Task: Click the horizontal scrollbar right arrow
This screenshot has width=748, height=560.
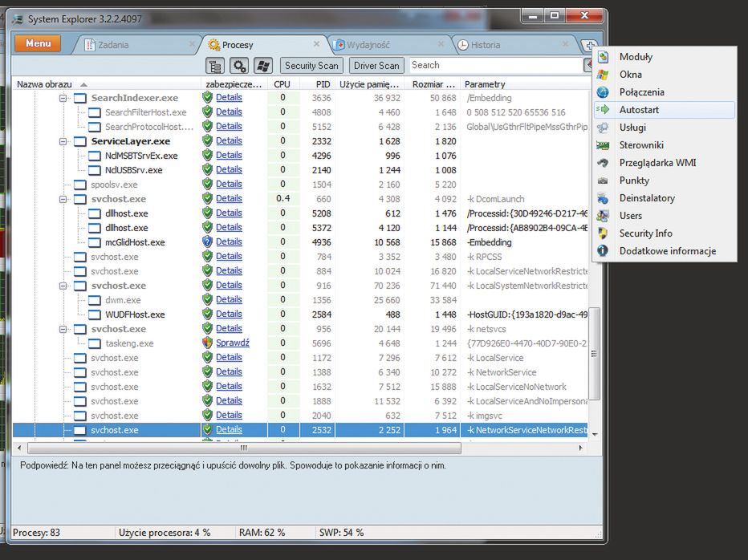Action: pos(580,448)
